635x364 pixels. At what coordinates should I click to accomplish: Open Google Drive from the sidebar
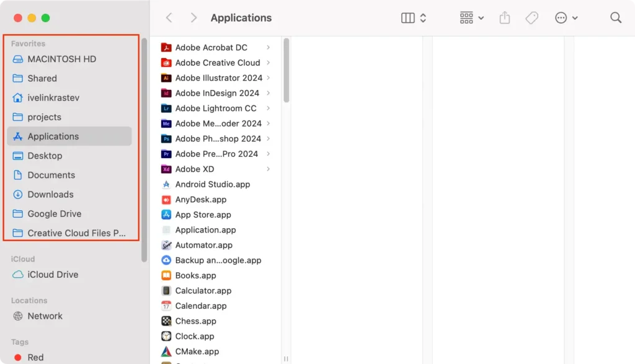(54, 213)
